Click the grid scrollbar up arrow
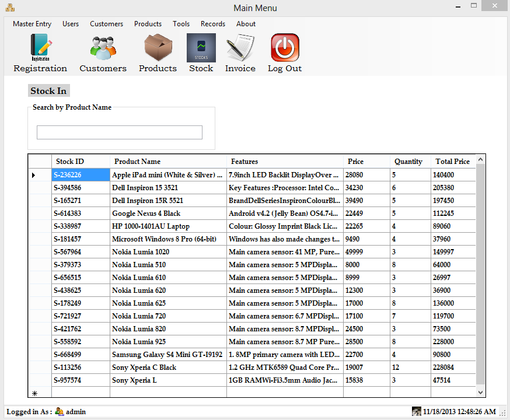This screenshot has width=510, height=420. coord(480,159)
